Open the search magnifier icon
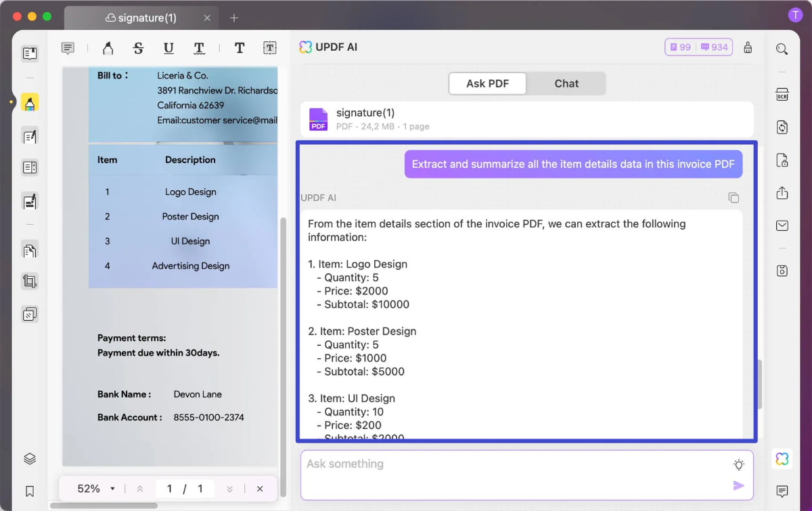Image resolution: width=812 pixels, height=511 pixels. (x=782, y=49)
